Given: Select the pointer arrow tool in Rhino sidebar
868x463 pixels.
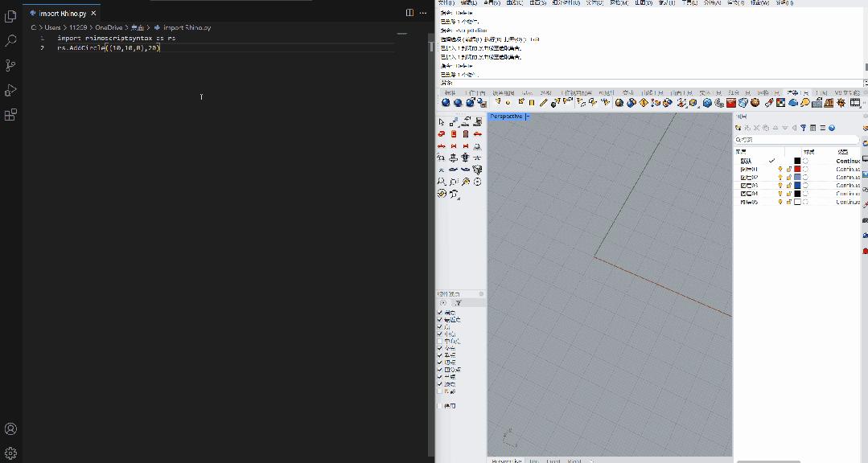Looking at the screenshot, I should tap(442, 122).
